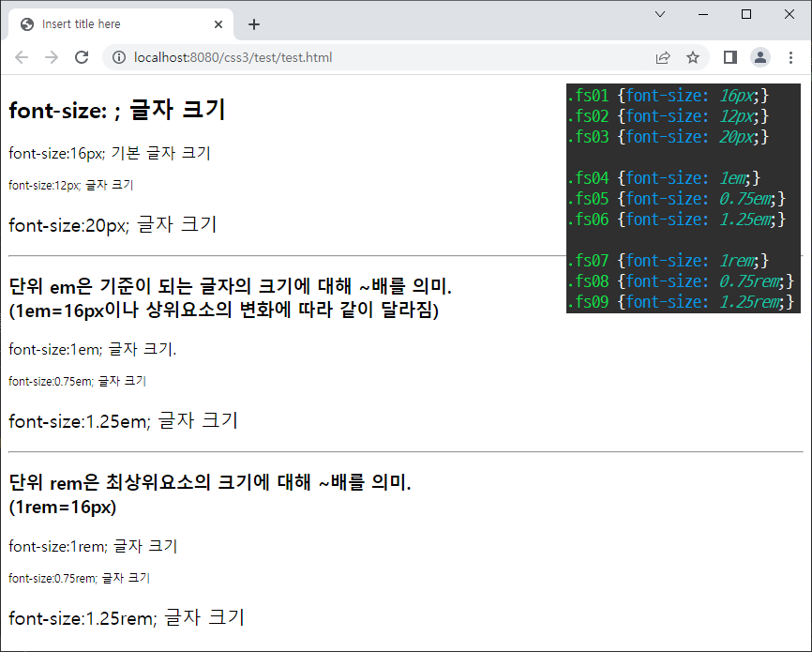Click text 'font-size:1.25em; 글자 크기'
Viewport: 812px width, 652px height.
[x=123, y=421]
